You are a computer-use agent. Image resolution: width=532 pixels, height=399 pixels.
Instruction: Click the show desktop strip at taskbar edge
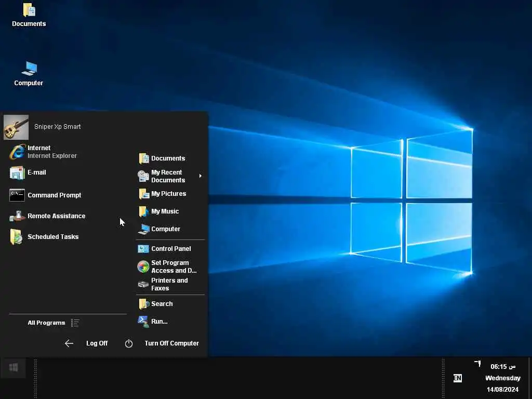530,378
